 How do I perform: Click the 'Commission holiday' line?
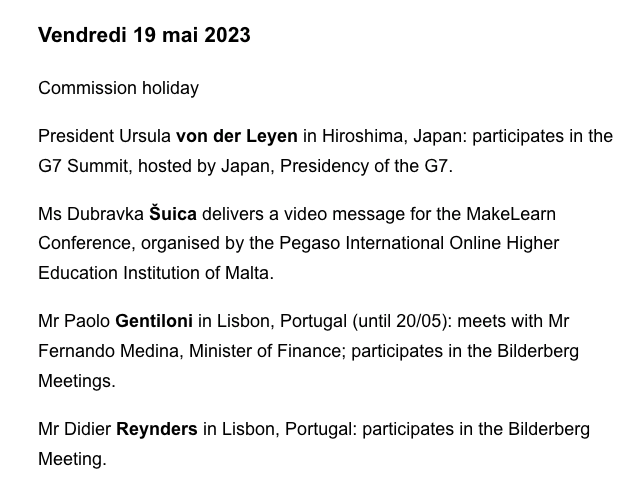(119, 88)
